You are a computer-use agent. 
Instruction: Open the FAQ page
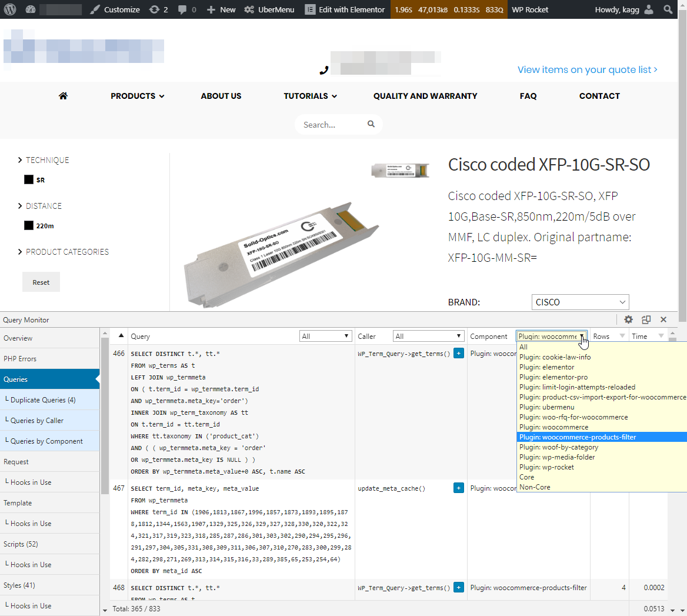(x=528, y=96)
